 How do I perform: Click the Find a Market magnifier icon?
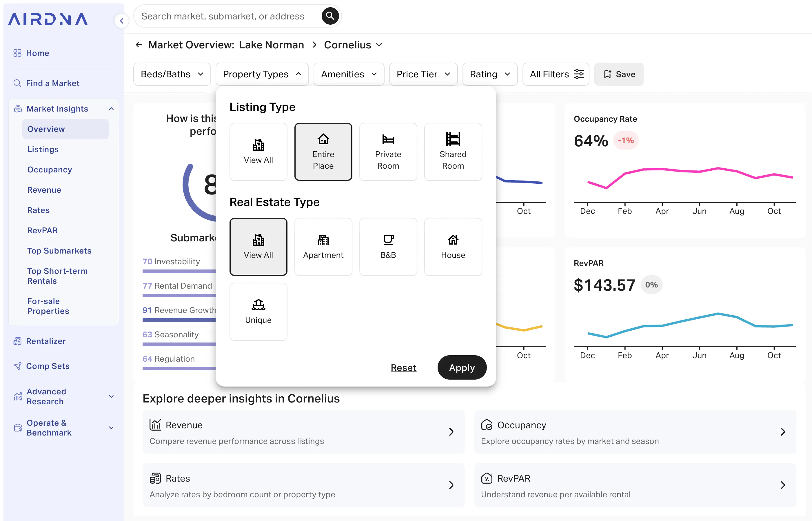point(17,83)
